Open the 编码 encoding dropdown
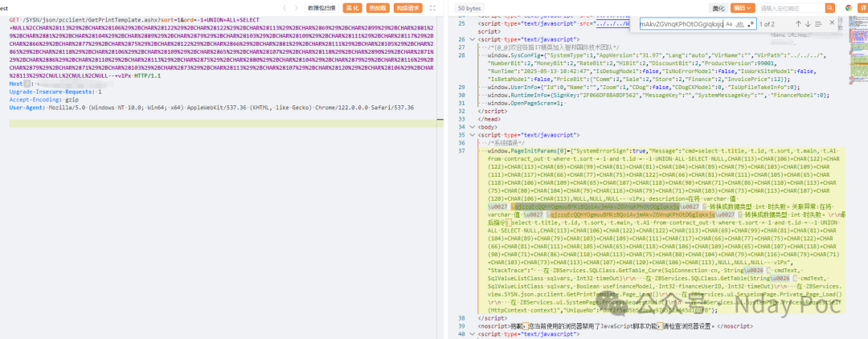Image resolution: width=868 pixels, height=339 pixels. coord(743,8)
